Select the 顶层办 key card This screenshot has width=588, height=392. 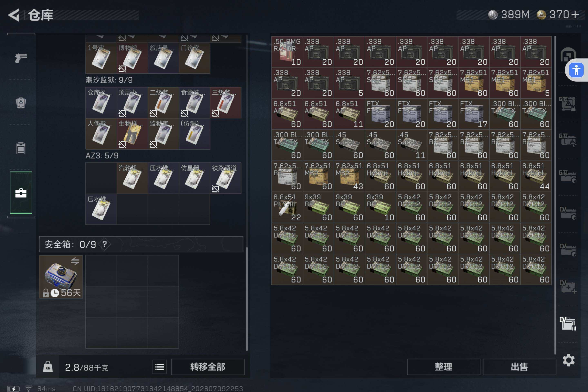pyautogui.click(x=132, y=102)
